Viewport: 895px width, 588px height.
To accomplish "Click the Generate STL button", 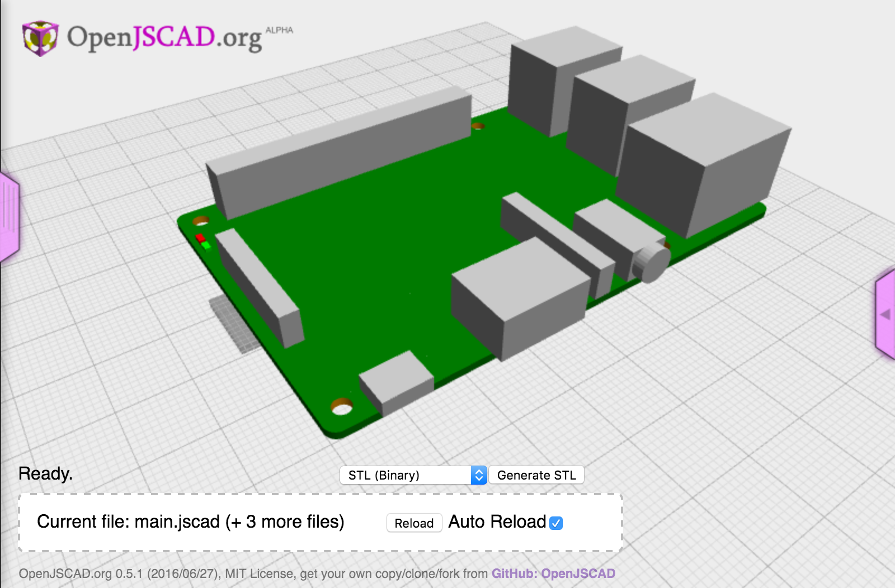I will [x=536, y=475].
